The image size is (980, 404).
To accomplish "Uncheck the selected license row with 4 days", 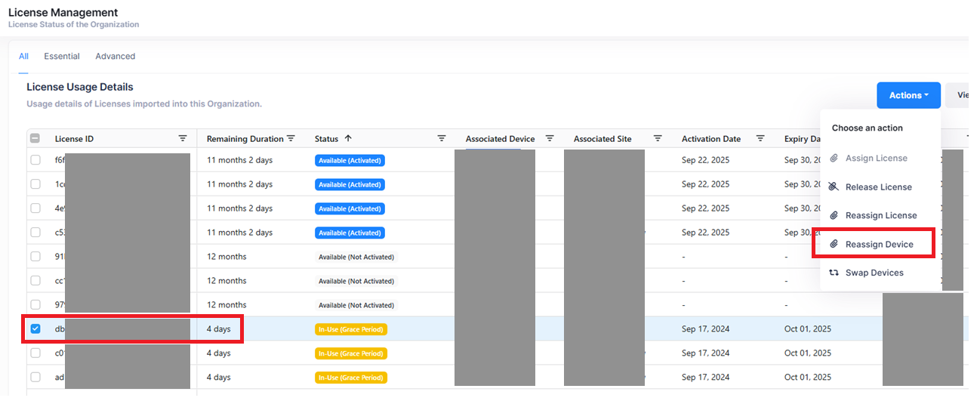I will [x=35, y=329].
